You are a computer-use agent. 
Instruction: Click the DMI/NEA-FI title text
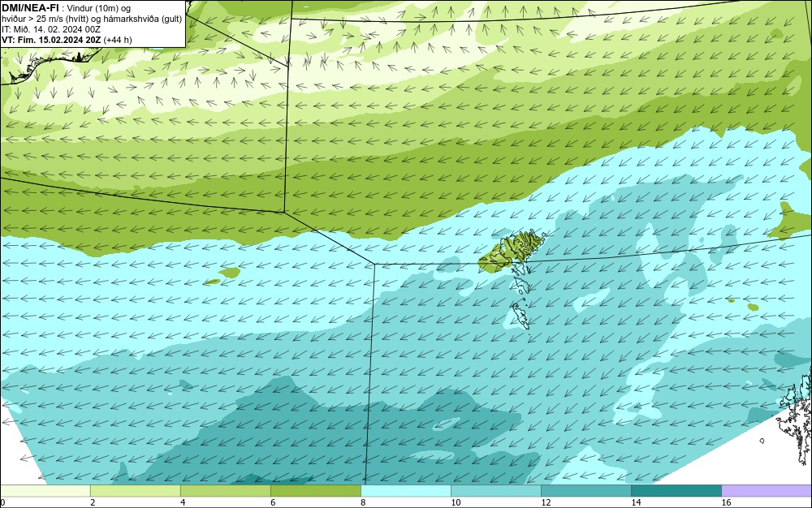[30, 8]
